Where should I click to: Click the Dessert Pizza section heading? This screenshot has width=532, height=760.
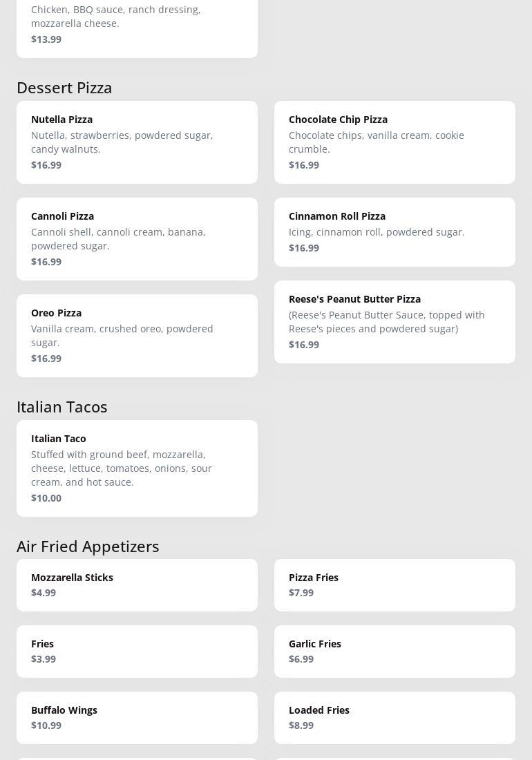point(64,88)
